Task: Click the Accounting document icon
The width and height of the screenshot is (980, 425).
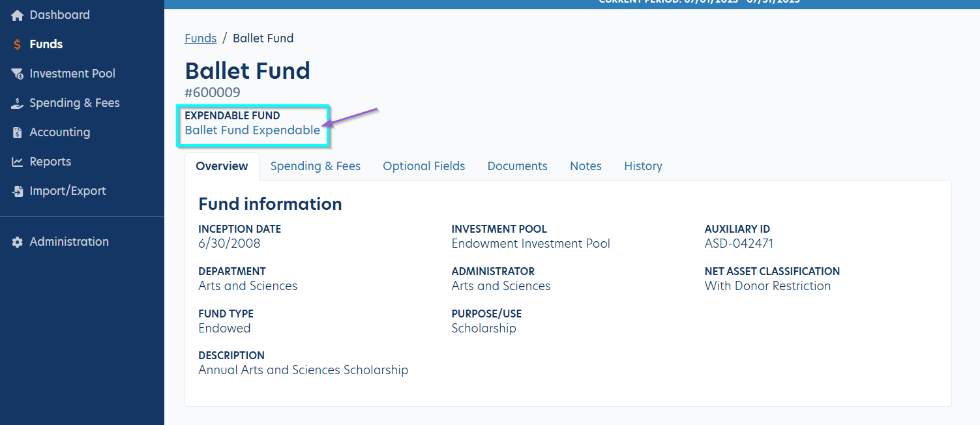Action: [18, 132]
